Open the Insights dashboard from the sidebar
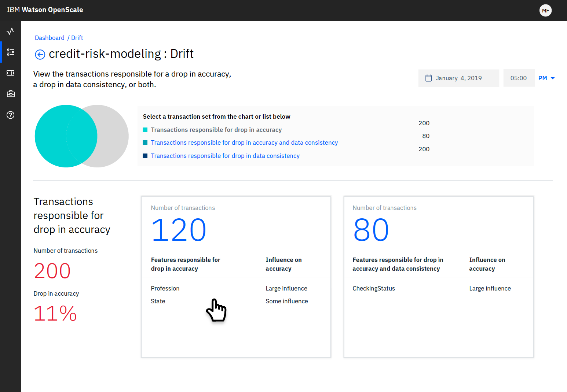 10,31
